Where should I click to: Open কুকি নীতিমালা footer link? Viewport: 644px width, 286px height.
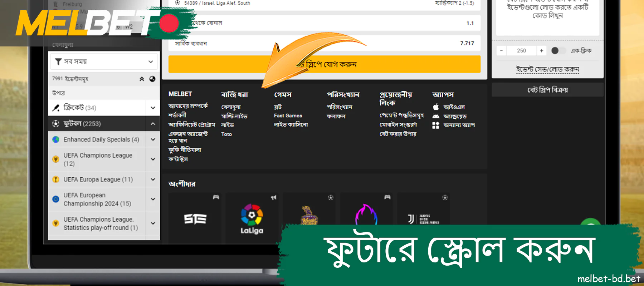185,150
